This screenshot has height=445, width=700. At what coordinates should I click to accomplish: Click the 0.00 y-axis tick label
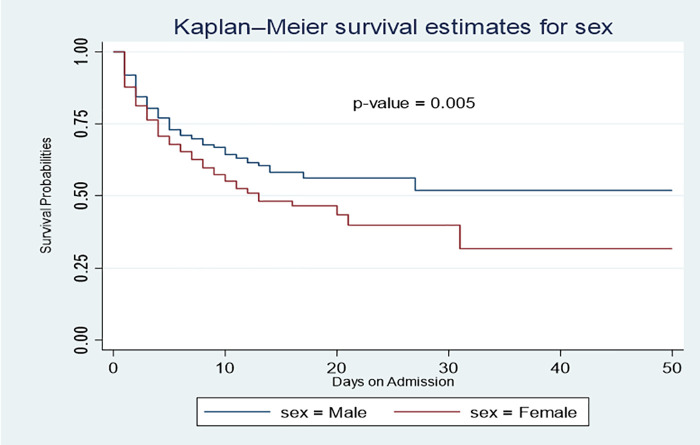click(x=81, y=340)
